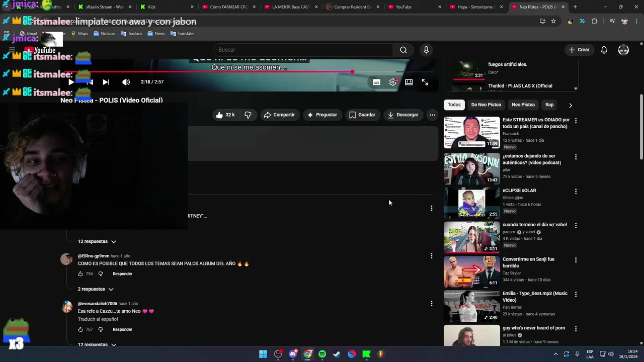
Task: Open 'Este STREAMER es ODIADO' thumbnail
Action: (x=472, y=133)
